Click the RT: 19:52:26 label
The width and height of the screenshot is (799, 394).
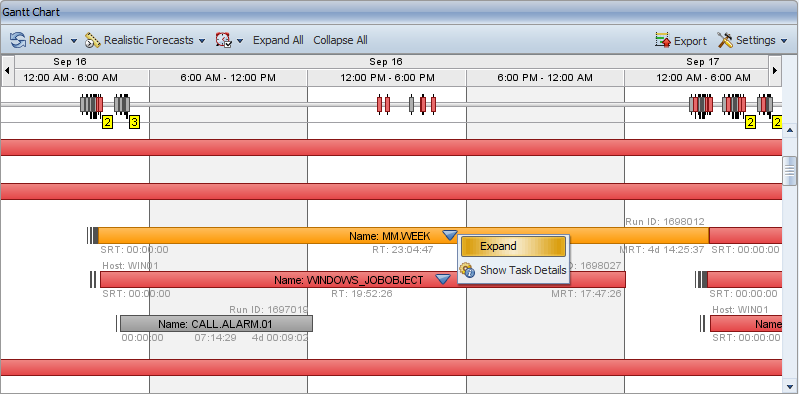362,294
